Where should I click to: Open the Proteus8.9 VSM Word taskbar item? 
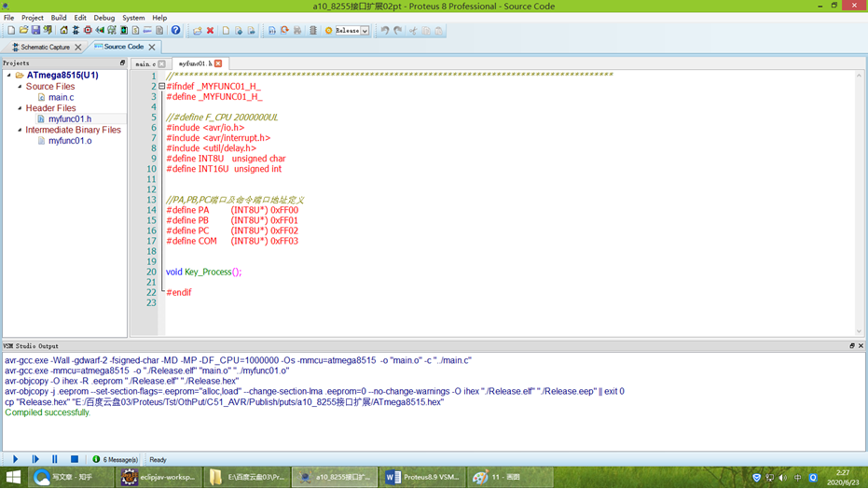click(x=421, y=477)
